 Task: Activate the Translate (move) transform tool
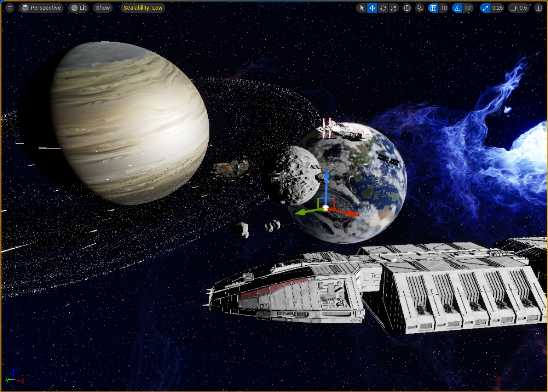coord(372,8)
